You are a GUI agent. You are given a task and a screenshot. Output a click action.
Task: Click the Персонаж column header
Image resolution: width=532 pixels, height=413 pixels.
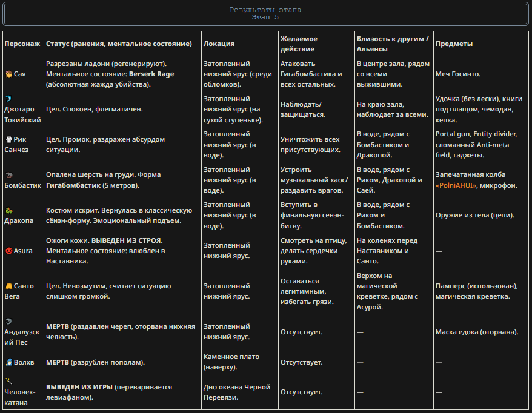click(22, 44)
